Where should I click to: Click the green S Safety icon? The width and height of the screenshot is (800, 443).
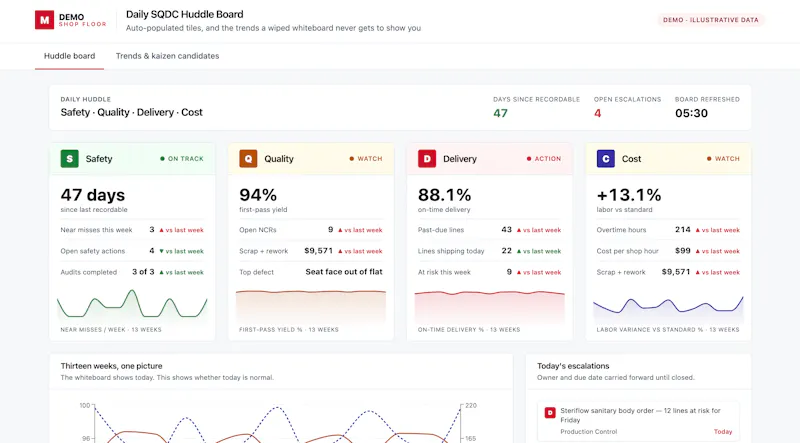pyautogui.click(x=69, y=159)
